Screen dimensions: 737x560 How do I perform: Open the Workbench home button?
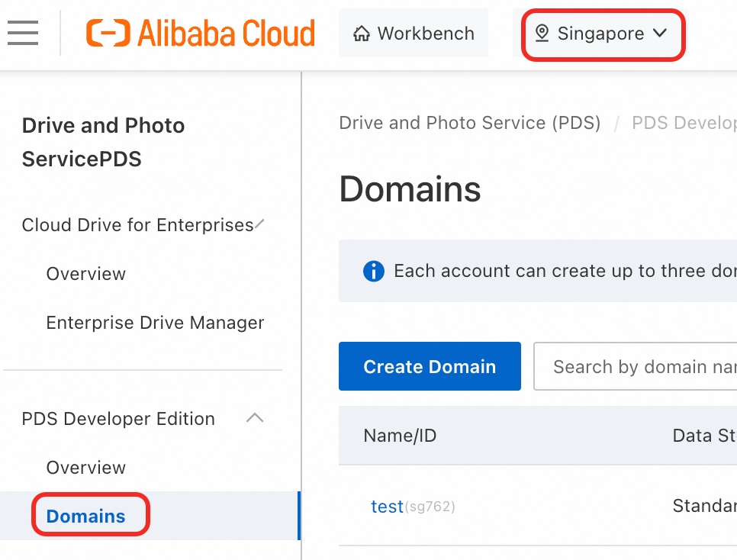click(414, 33)
